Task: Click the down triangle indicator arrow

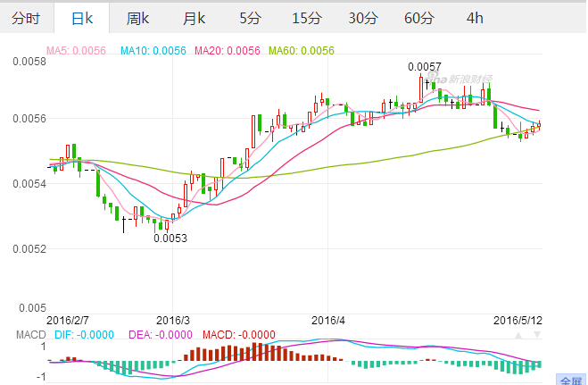Action: point(537,334)
